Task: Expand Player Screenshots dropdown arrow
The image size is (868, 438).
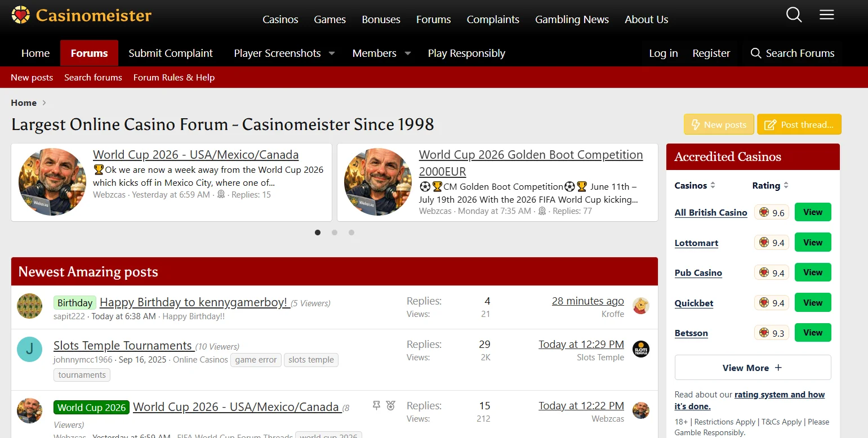Action: (x=332, y=53)
